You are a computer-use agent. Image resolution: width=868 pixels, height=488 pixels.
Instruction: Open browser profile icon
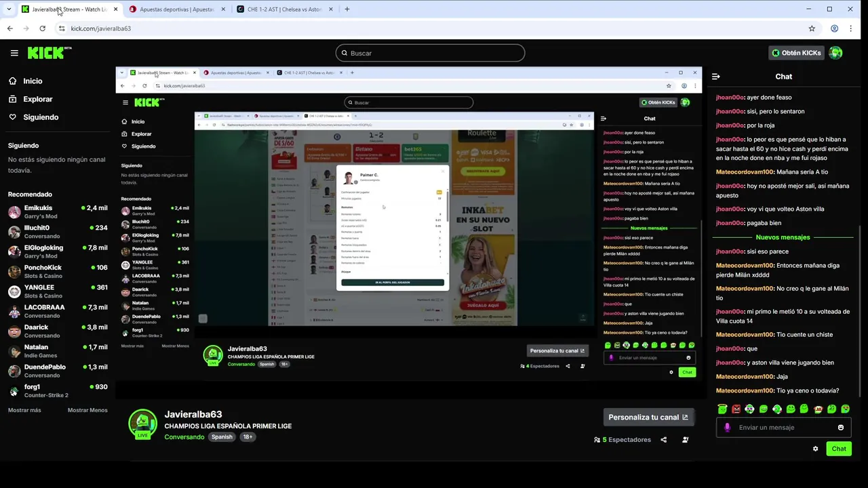tap(834, 28)
